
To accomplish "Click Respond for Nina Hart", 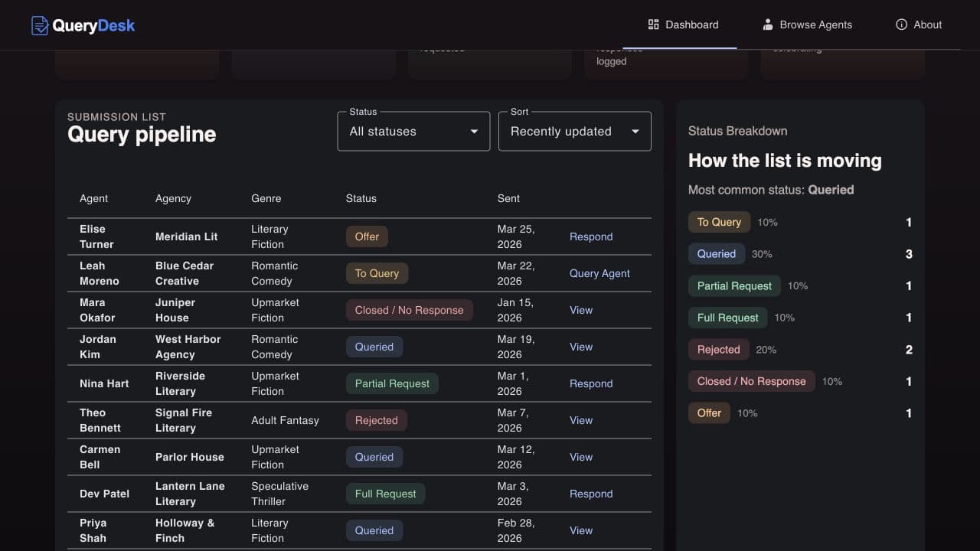I will coord(591,383).
